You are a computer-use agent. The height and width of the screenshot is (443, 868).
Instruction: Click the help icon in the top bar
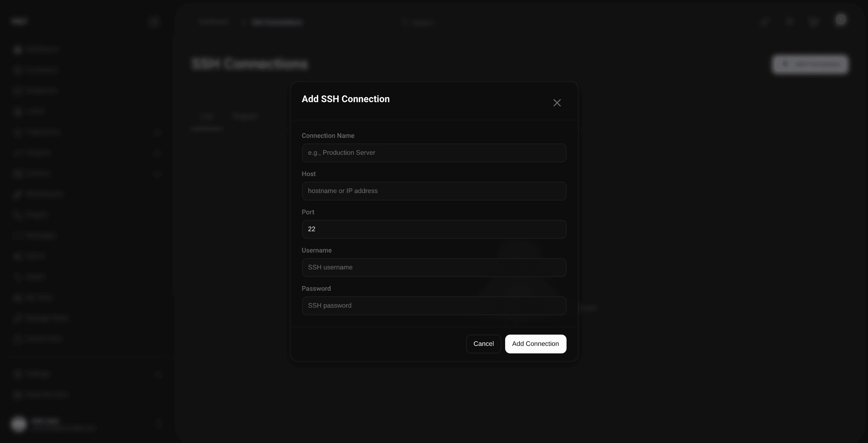tap(789, 22)
